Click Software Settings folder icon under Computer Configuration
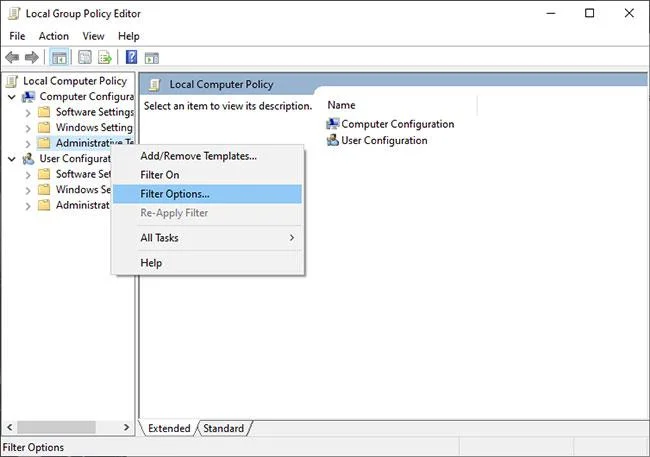The width and height of the screenshot is (650, 457). click(44, 112)
